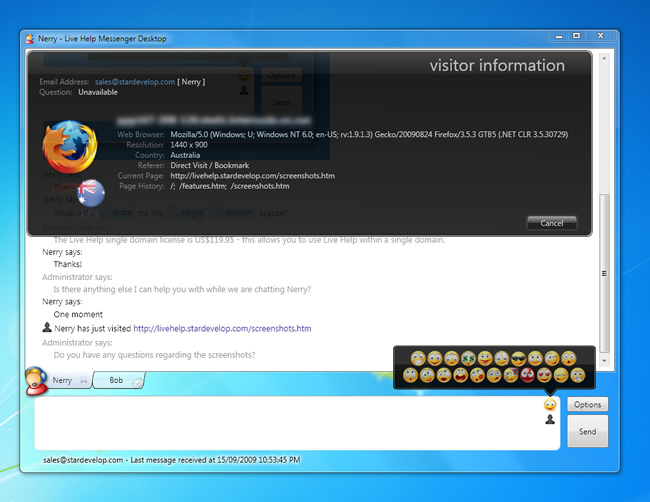
Task: Click the Current Page URL in visitor info
Action: click(x=252, y=176)
